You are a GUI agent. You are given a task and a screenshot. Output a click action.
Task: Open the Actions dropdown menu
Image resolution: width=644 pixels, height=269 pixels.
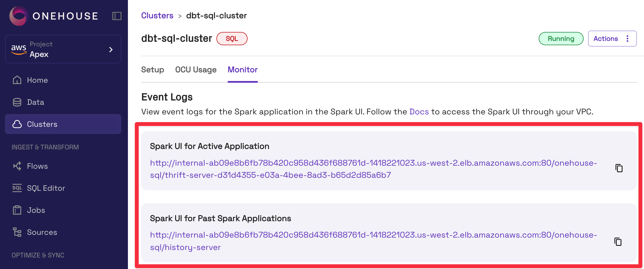pyautogui.click(x=612, y=39)
